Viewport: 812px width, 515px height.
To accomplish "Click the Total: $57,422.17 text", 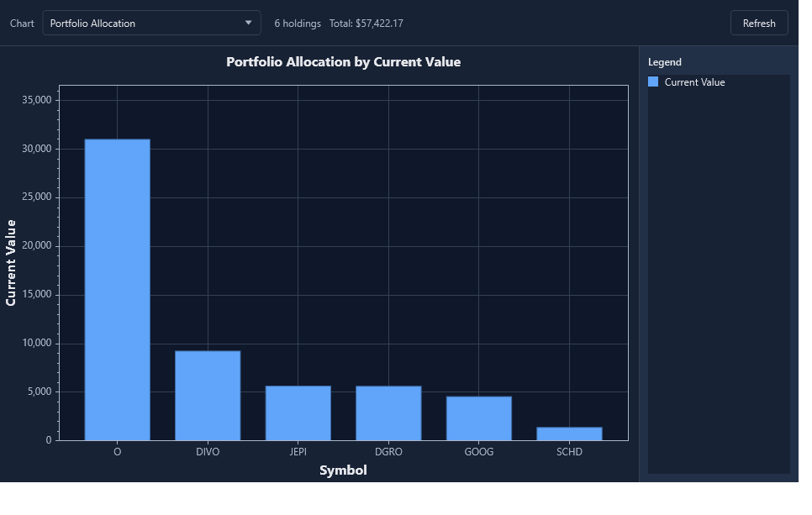I will (366, 24).
